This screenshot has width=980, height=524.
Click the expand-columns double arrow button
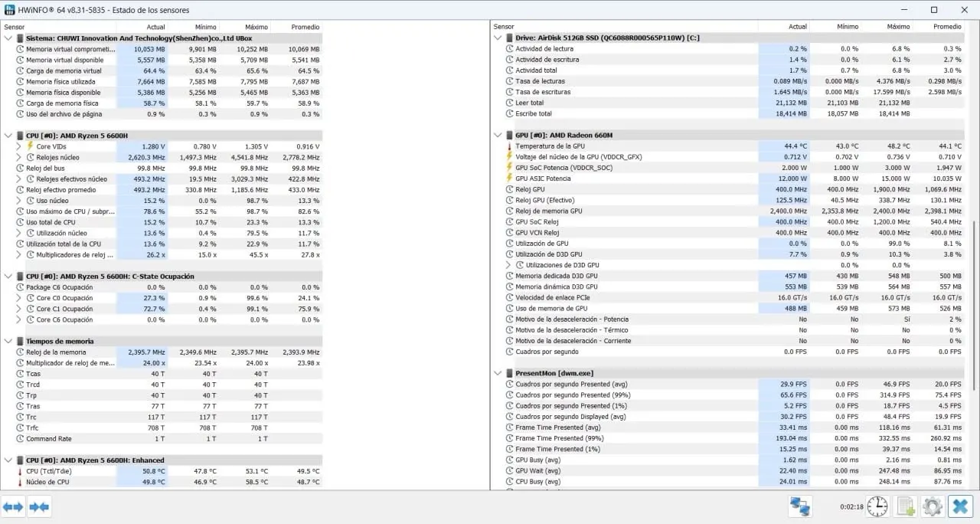pyautogui.click(x=13, y=506)
